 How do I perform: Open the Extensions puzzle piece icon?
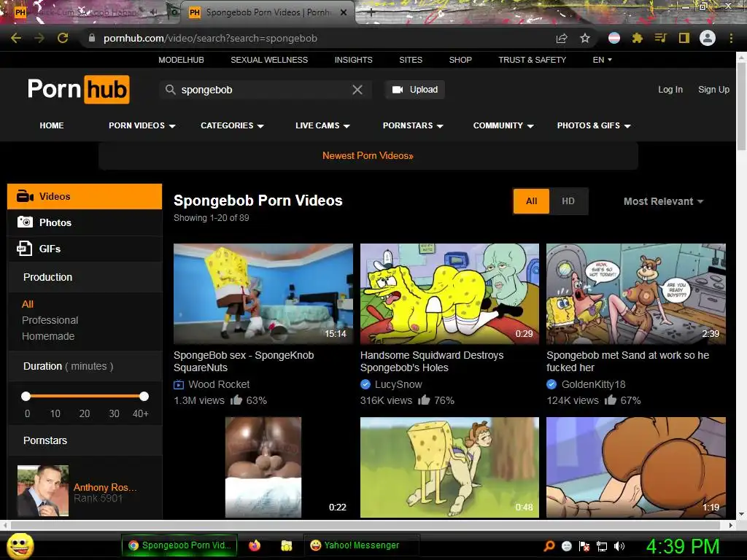638,38
